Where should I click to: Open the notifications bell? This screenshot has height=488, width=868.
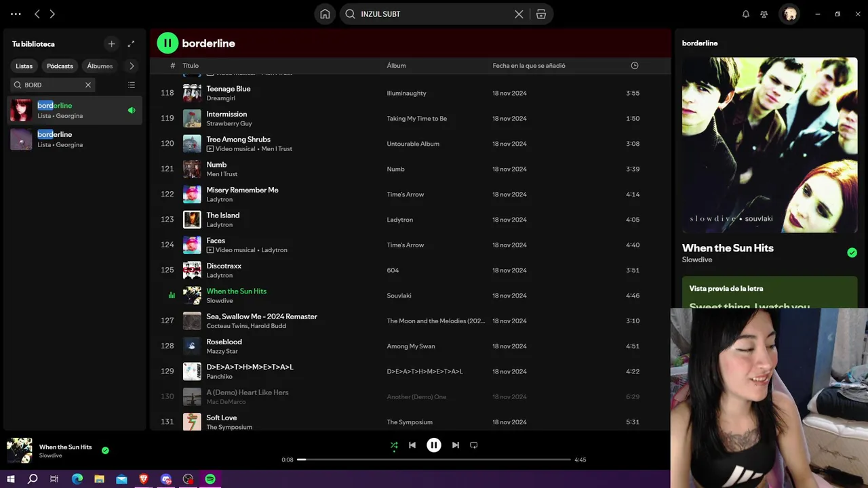tap(746, 14)
